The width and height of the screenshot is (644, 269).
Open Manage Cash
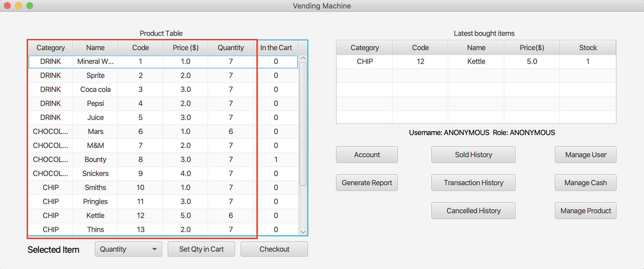click(x=585, y=183)
